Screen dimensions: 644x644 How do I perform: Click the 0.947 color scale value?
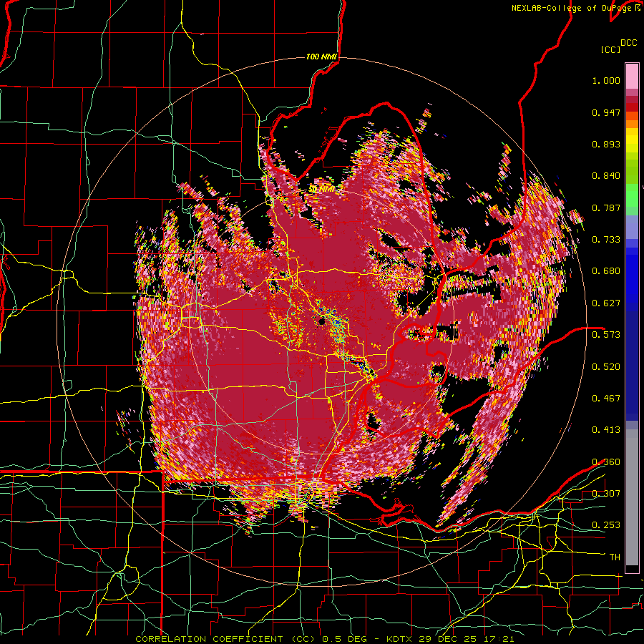(x=606, y=112)
